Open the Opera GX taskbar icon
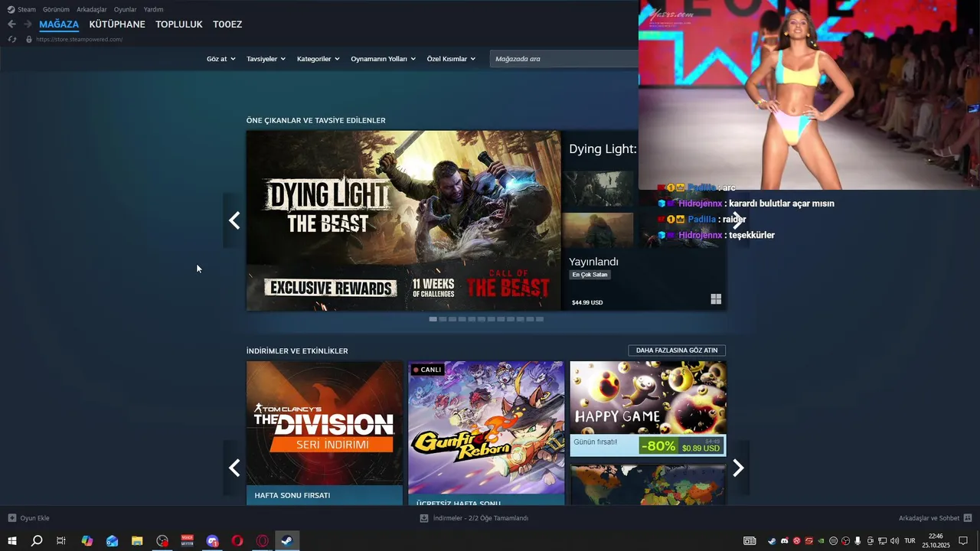The width and height of the screenshot is (980, 551). [x=263, y=541]
